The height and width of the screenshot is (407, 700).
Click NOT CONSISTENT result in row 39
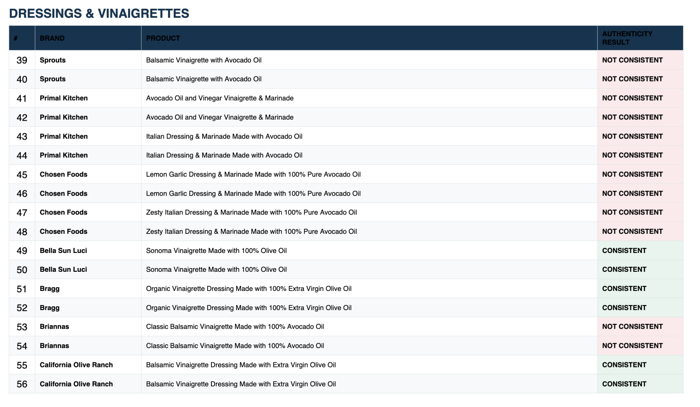[632, 60]
